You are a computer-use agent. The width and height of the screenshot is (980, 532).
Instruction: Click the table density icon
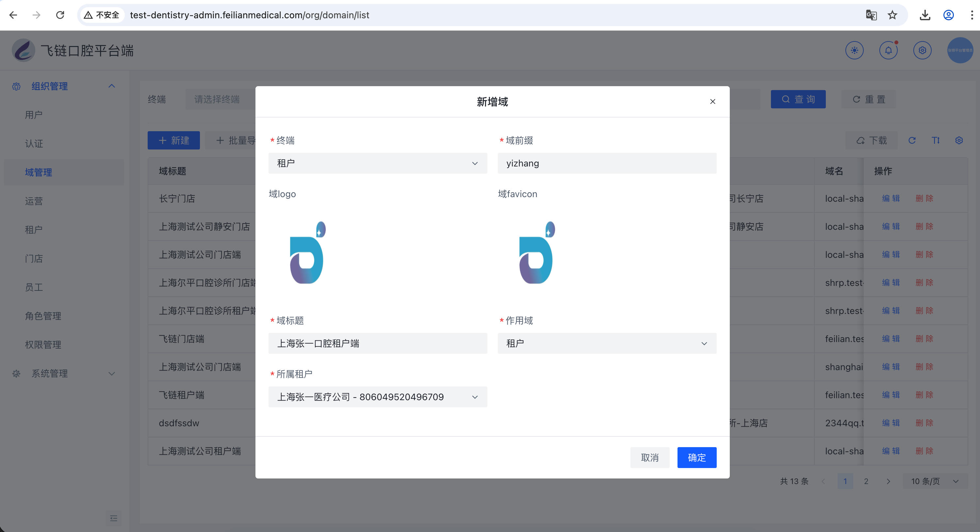(936, 141)
